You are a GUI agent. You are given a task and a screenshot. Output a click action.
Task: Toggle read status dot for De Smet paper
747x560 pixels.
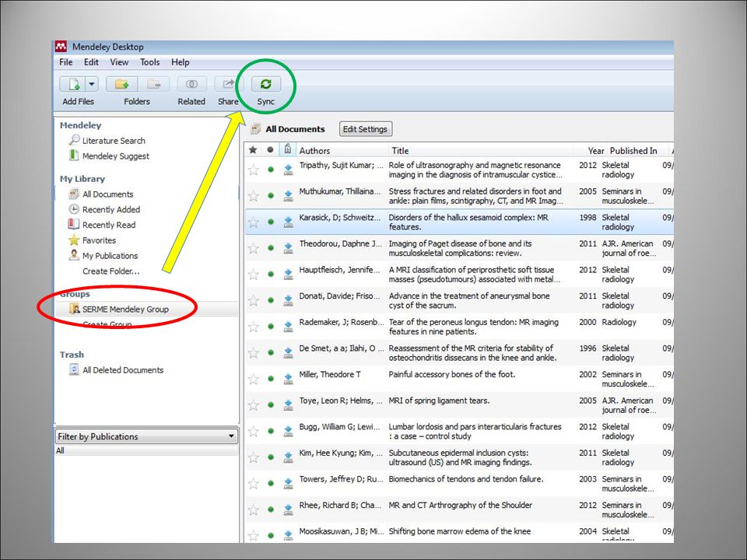click(271, 353)
